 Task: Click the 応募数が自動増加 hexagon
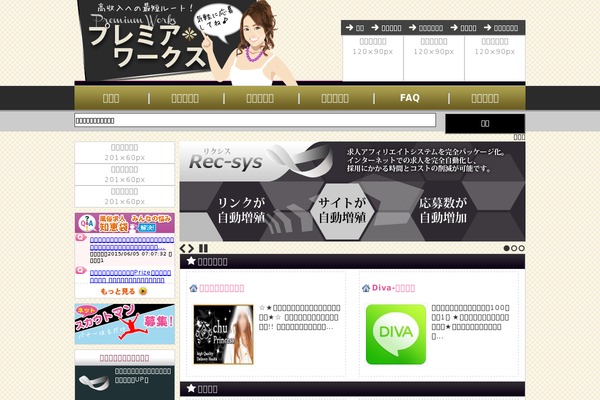click(443, 210)
